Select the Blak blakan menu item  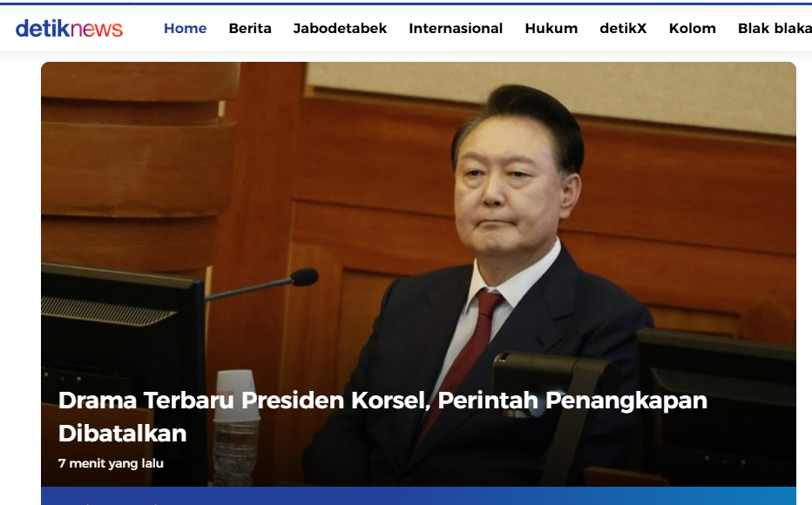[x=775, y=29]
